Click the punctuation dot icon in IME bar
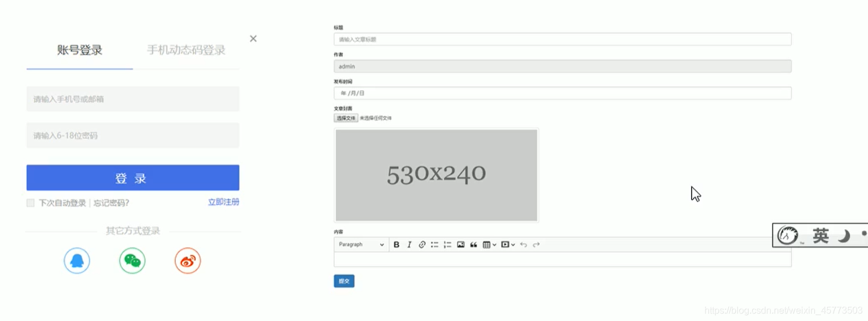The width and height of the screenshot is (868, 321). [x=863, y=234]
